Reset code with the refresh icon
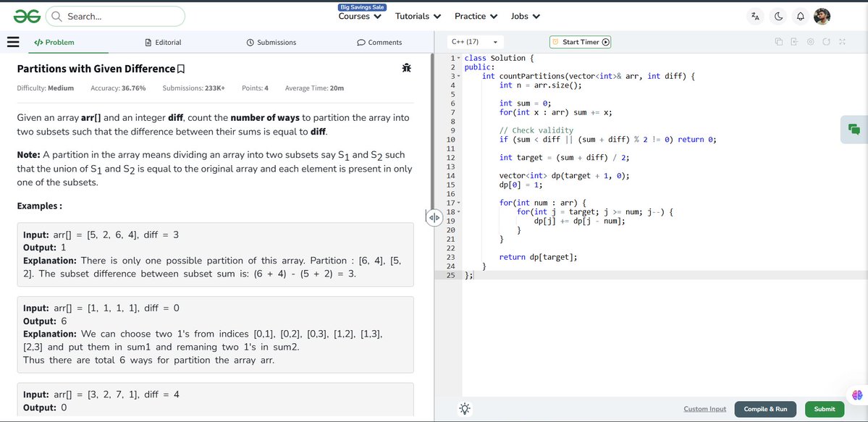This screenshot has width=868, height=422. click(x=827, y=42)
